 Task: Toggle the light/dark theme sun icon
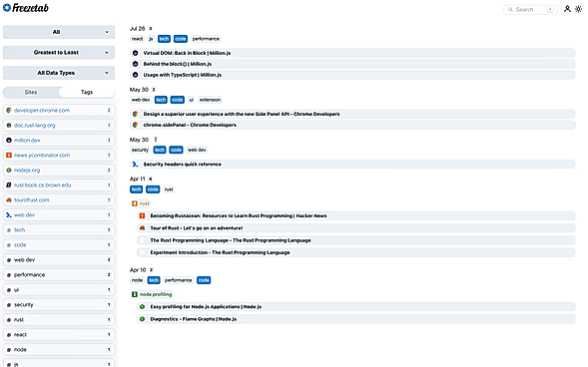click(x=578, y=9)
